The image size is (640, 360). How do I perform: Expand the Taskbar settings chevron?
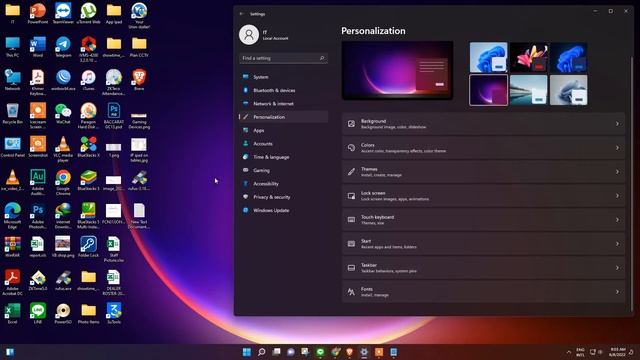coord(617,268)
